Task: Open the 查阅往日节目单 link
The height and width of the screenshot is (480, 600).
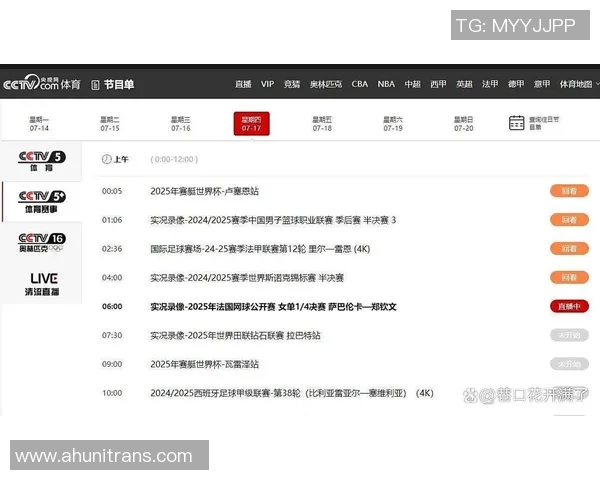Action: [x=544, y=123]
